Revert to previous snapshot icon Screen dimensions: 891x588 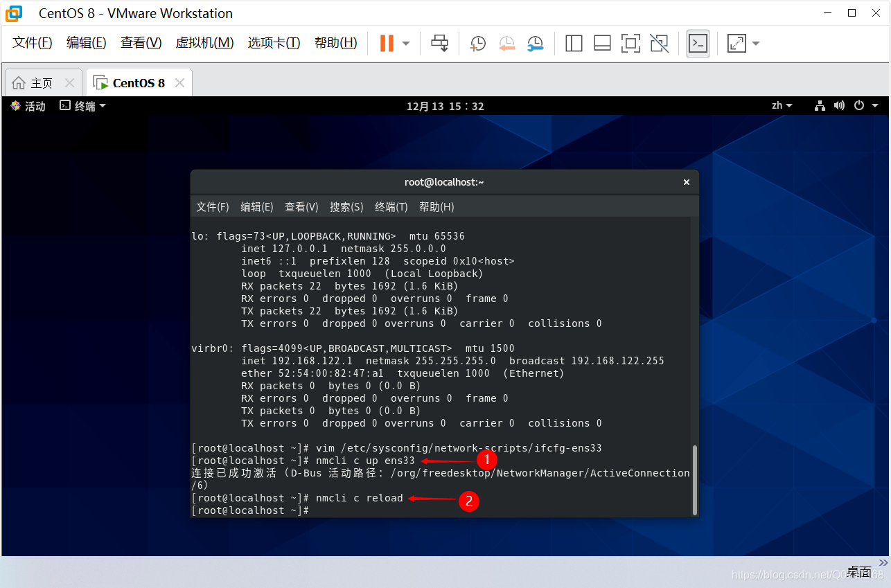point(506,44)
